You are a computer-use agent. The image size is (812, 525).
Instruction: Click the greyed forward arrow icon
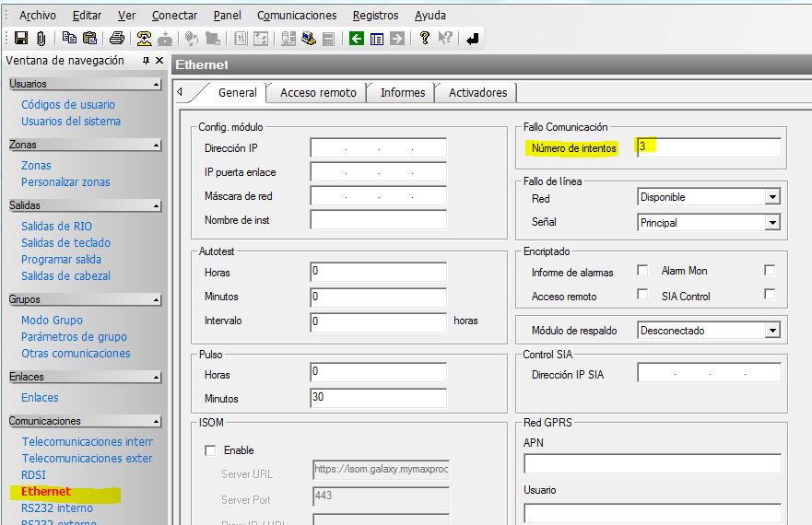pyautogui.click(x=397, y=39)
